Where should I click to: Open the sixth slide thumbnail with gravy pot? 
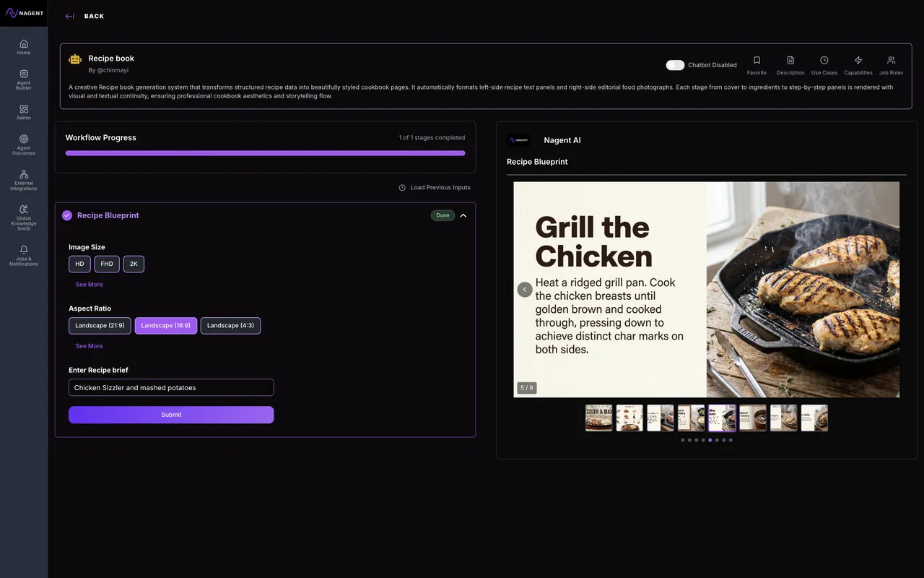pyautogui.click(x=753, y=418)
